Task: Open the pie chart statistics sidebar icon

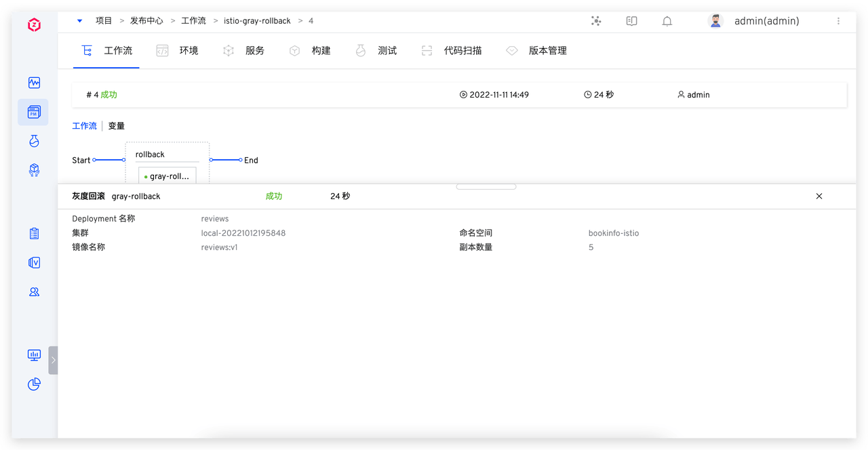Action: [34, 384]
